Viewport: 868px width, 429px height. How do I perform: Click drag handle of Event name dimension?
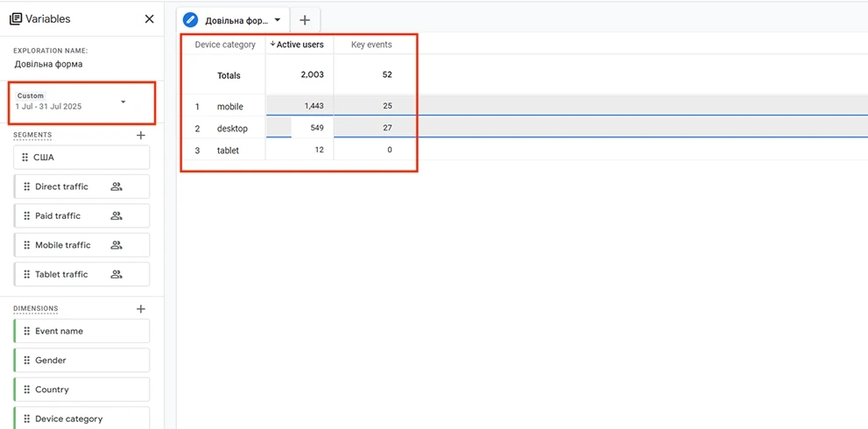point(26,331)
